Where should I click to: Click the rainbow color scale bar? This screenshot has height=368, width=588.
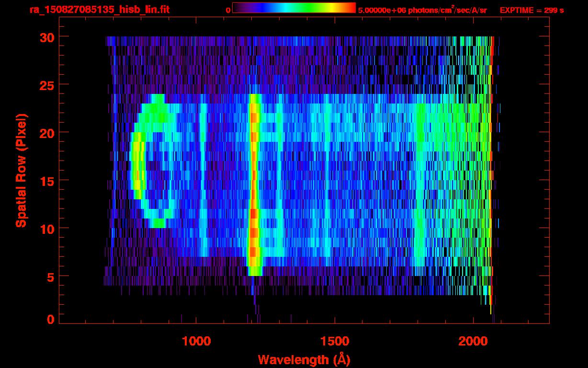pyautogui.click(x=294, y=8)
